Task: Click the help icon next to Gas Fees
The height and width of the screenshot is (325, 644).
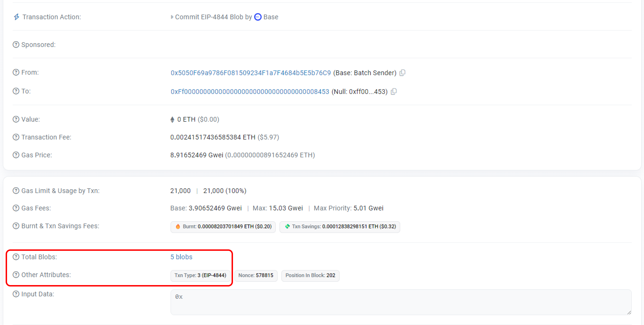Action: [16, 208]
